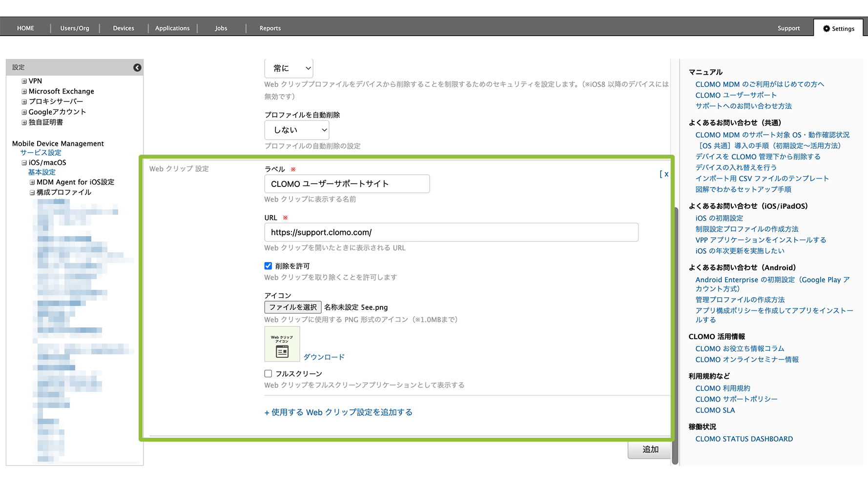868x488 pixels.
Task: Collapse the 構成プロファイル tree node
Action: [32, 192]
